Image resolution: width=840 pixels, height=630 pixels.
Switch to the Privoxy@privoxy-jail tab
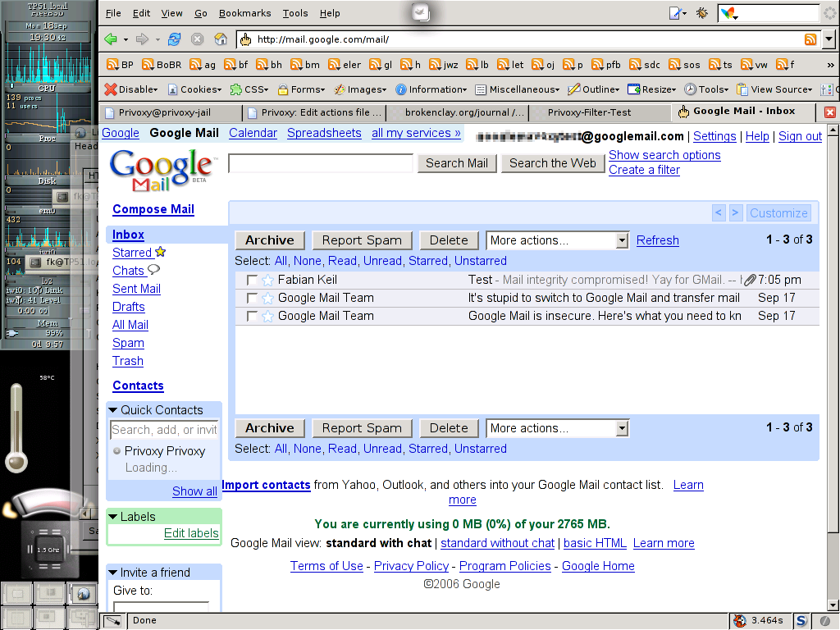[x=171, y=112]
